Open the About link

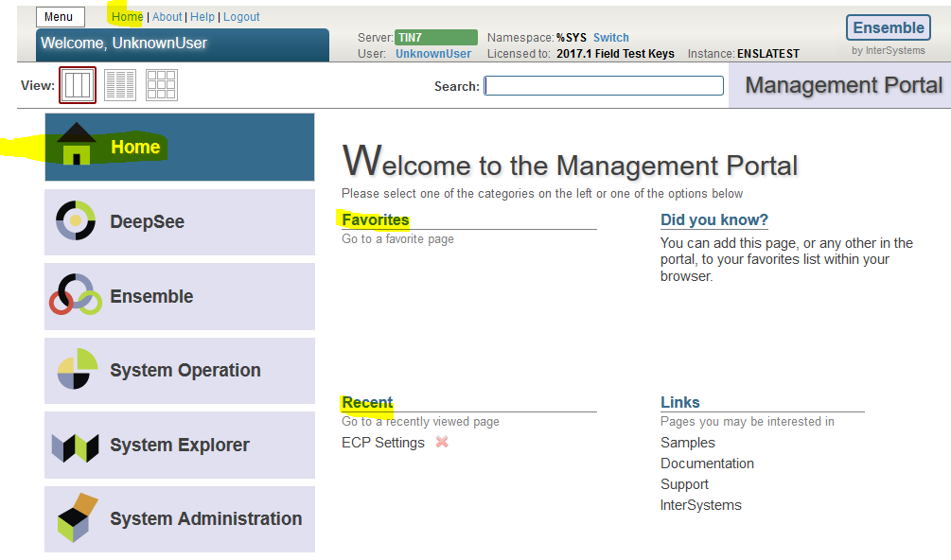[x=167, y=17]
